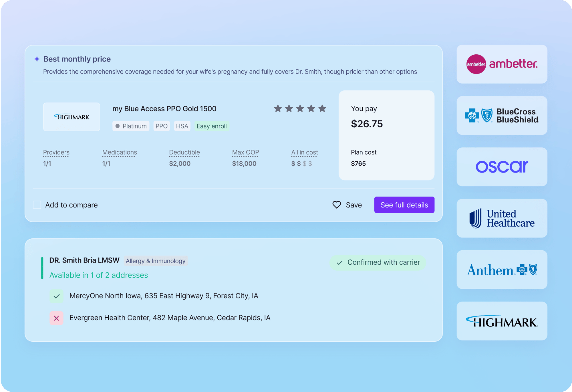Click the plan name my Blue Access PPO Gold 1500

point(164,109)
